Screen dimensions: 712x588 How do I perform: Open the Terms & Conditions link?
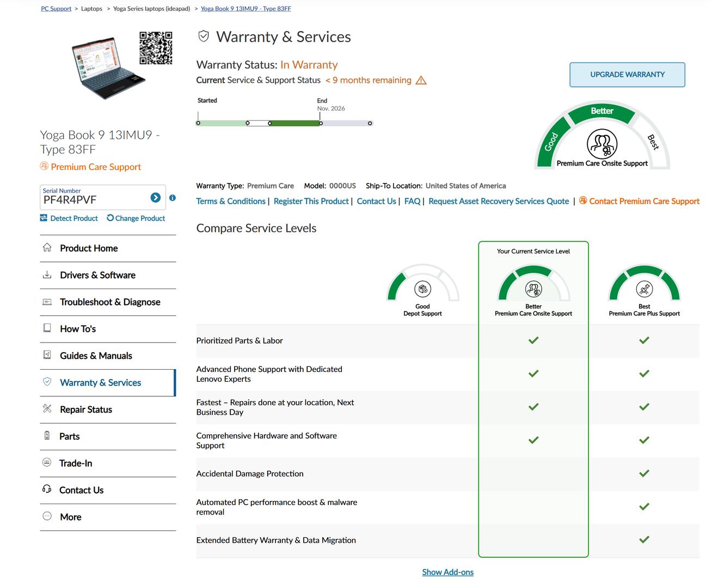(231, 201)
